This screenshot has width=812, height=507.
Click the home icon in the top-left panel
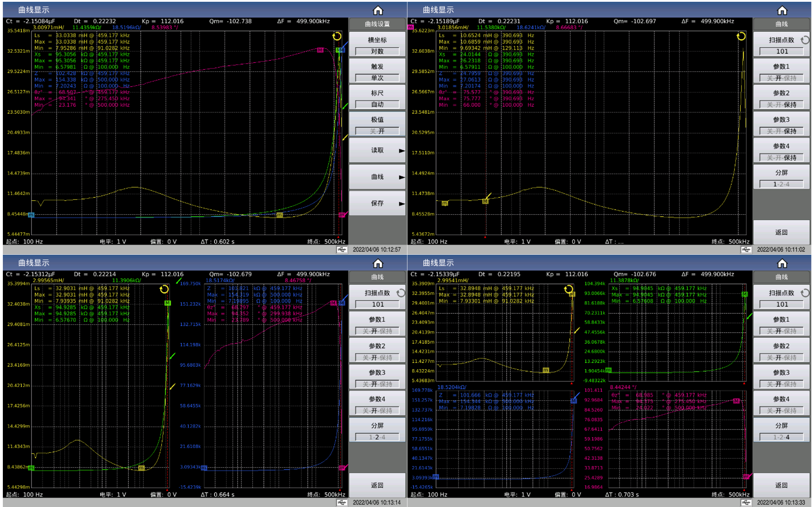coord(378,10)
